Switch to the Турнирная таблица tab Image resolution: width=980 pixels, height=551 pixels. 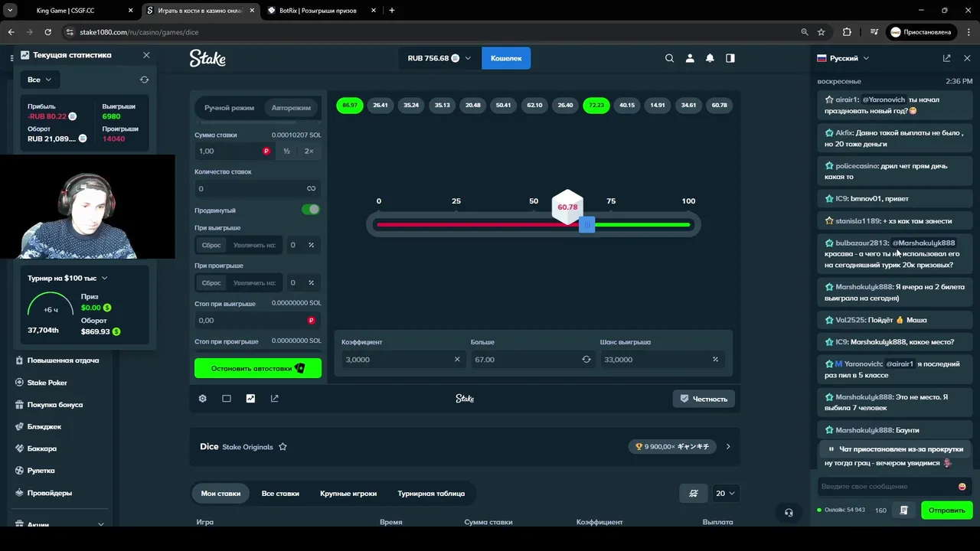coord(431,494)
